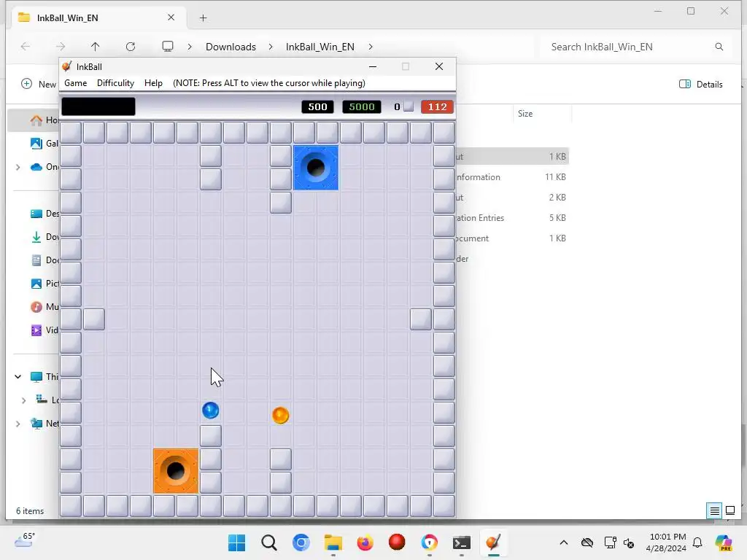Open the notification bell
The width and height of the screenshot is (747, 560).
pos(697,542)
